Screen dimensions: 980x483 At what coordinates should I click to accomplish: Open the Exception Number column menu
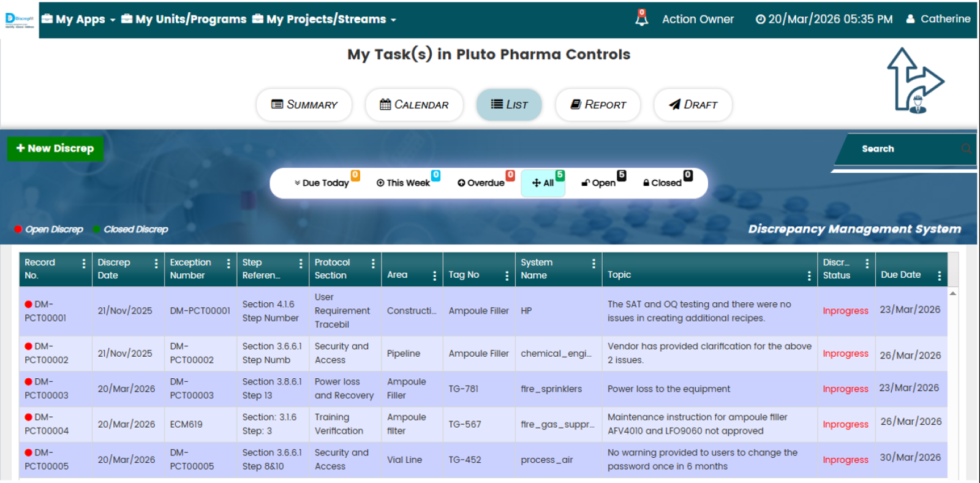[228, 263]
